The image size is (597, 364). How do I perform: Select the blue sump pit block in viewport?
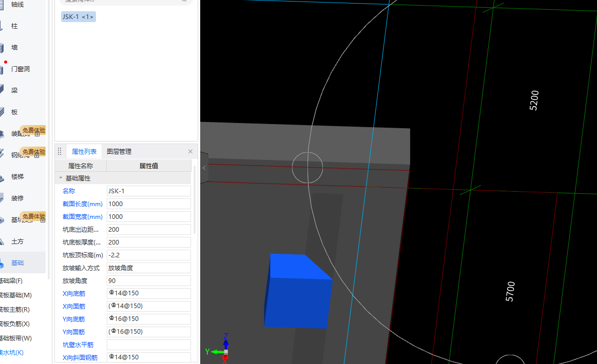click(x=298, y=291)
